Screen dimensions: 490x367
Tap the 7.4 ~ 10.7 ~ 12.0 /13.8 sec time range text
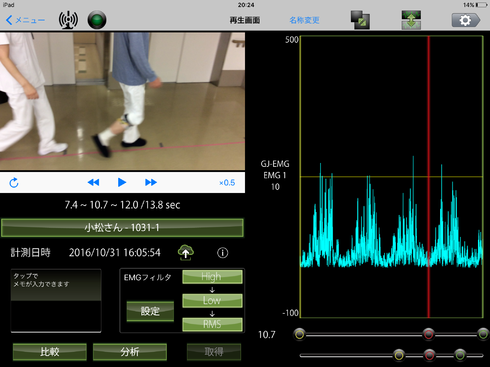(x=122, y=205)
